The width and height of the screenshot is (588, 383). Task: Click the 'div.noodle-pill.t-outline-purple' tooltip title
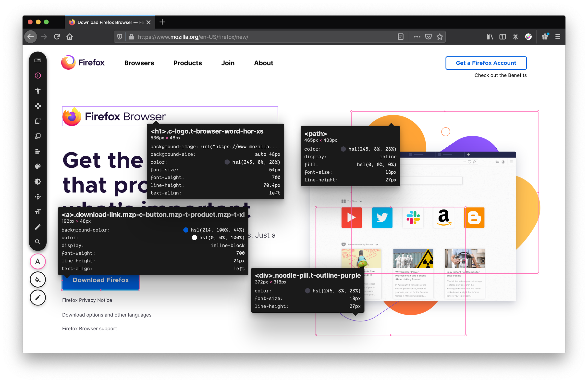(x=307, y=275)
